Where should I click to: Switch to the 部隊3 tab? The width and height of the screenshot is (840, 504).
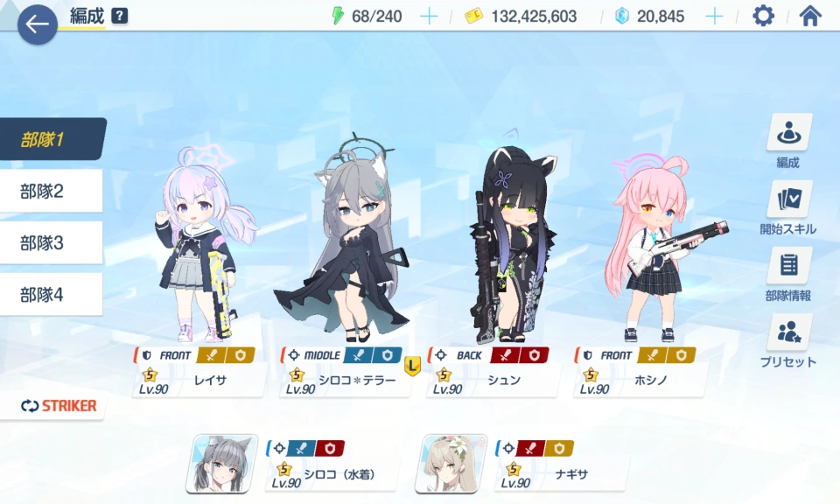click(51, 242)
